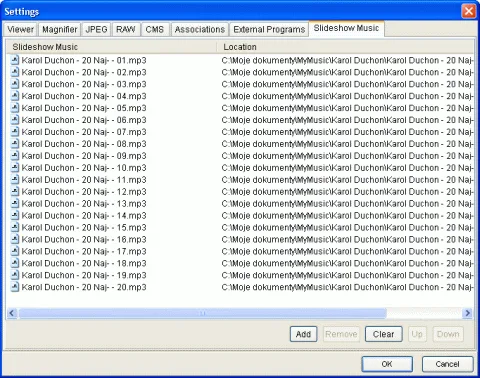Click the mp3 file icon for track 13
The image size is (480, 378).
coord(15,204)
